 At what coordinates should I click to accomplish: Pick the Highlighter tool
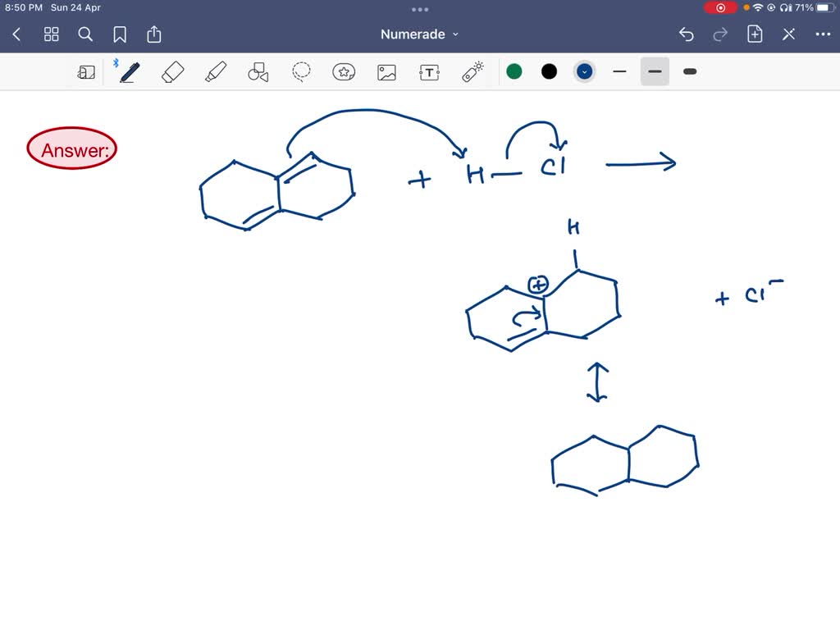pyautogui.click(x=214, y=71)
